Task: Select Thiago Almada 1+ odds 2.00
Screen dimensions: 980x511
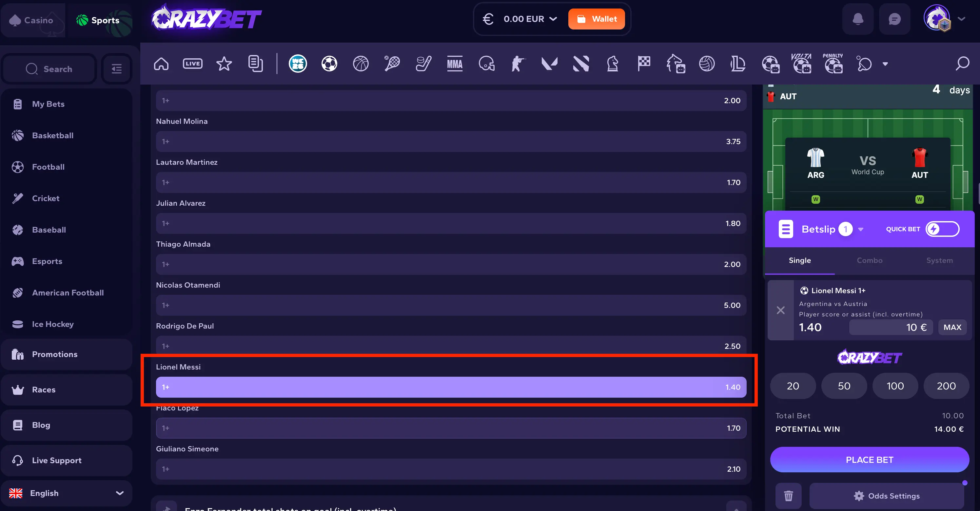Action: (x=451, y=264)
